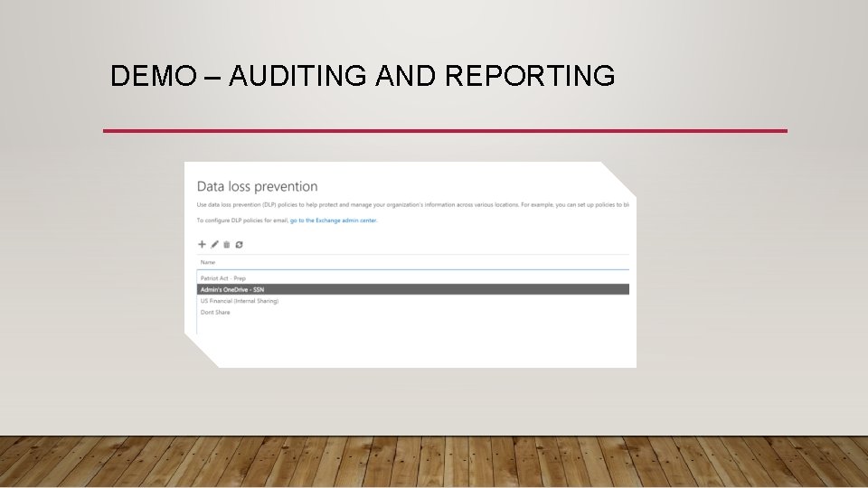Screen dimensions: 868x488
Task: Select the 'Patriot Act - Prep' policy row
Action: [413, 278]
